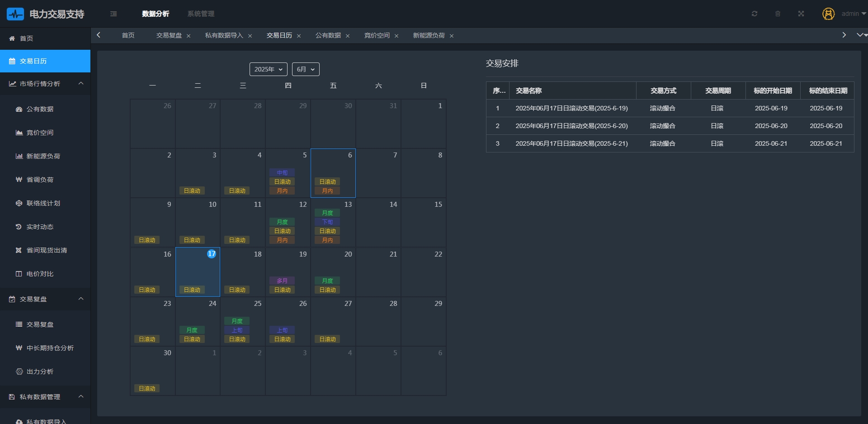Click the trash icon in top bar
This screenshot has height=424, width=868.
778,14
